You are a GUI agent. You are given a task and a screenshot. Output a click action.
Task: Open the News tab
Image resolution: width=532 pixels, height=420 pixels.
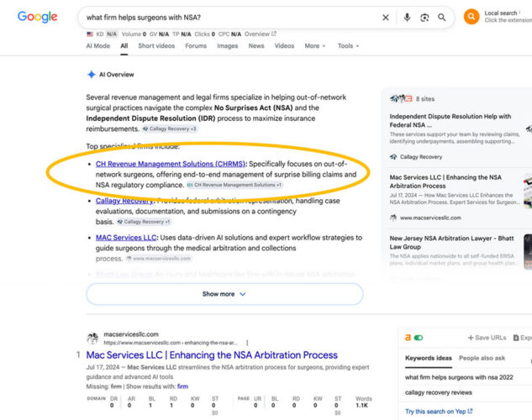tap(256, 45)
